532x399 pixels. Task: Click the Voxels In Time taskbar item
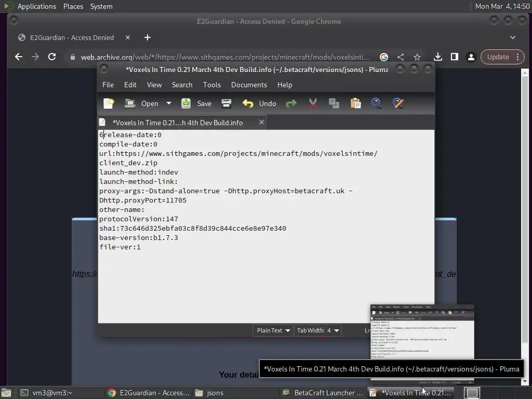[411, 393]
